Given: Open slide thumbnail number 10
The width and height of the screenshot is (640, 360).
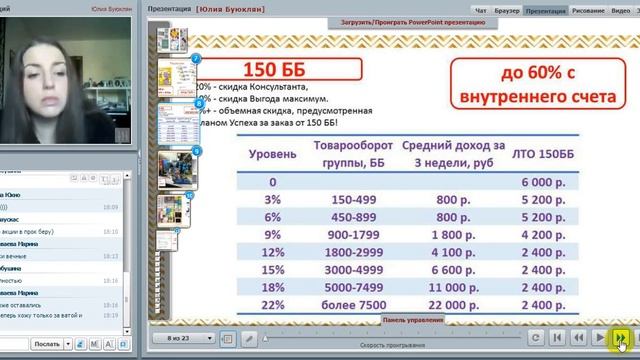Looking at the screenshot, I should pos(173,211).
